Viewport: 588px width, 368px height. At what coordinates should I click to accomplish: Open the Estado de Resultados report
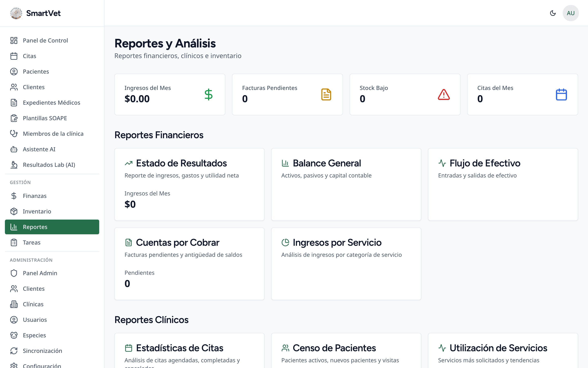click(x=189, y=184)
